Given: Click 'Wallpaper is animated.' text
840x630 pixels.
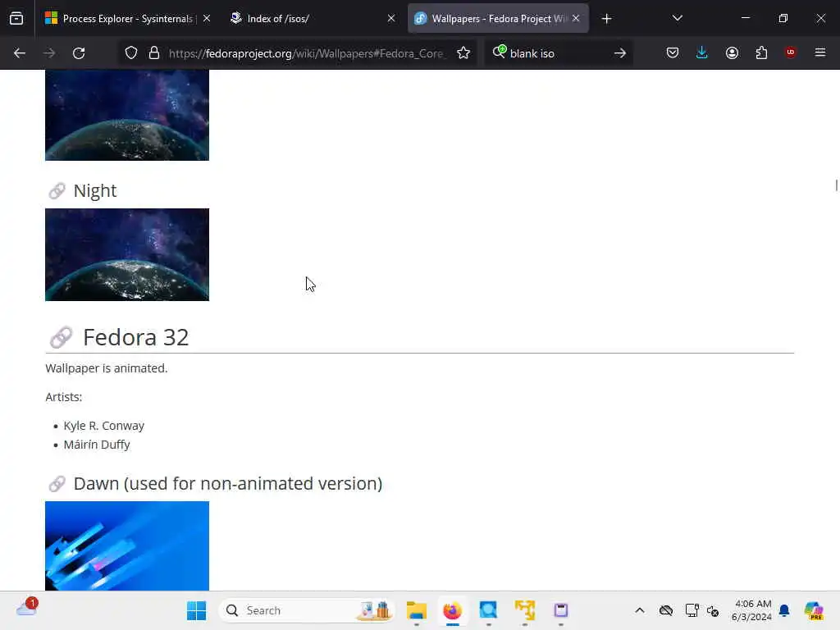Looking at the screenshot, I should pyautogui.click(x=107, y=368).
